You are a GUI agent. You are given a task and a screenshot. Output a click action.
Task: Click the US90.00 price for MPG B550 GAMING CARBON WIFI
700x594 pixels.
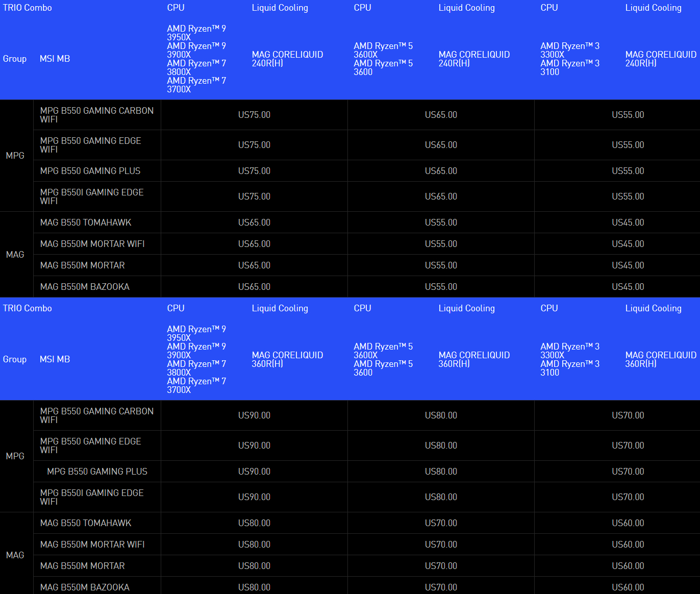click(x=254, y=415)
